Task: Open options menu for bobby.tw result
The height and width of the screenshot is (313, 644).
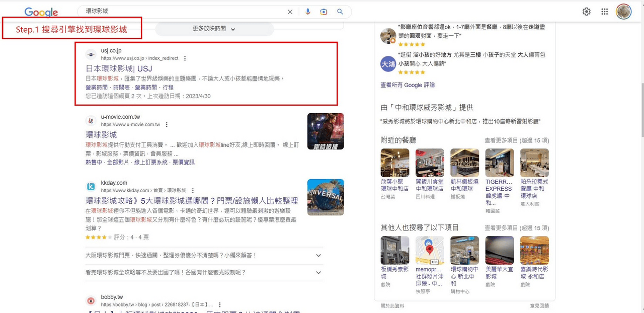Action: tap(220, 305)
